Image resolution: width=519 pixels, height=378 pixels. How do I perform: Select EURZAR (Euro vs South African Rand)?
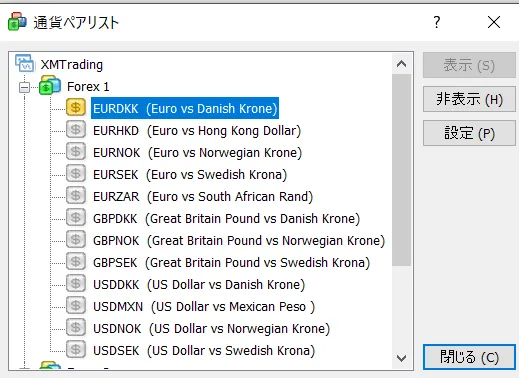203,197
